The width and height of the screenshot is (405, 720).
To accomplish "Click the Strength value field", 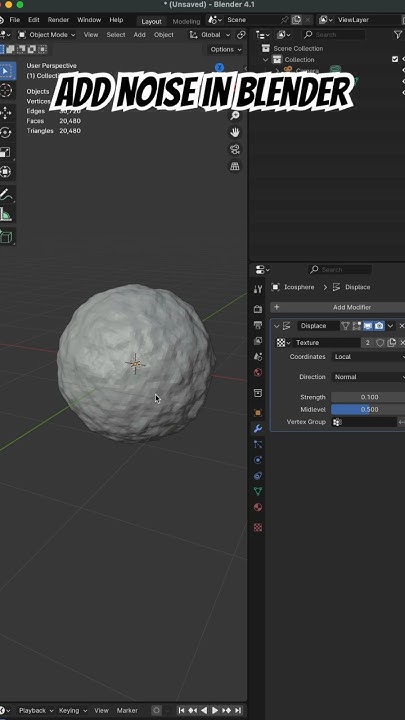I will (368, 397).
